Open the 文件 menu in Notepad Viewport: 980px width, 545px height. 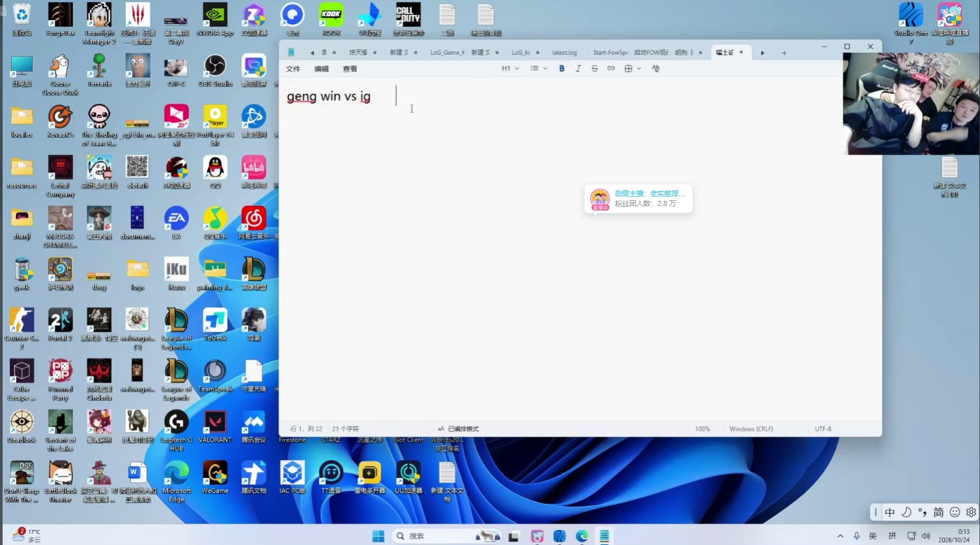click(293, 68)
